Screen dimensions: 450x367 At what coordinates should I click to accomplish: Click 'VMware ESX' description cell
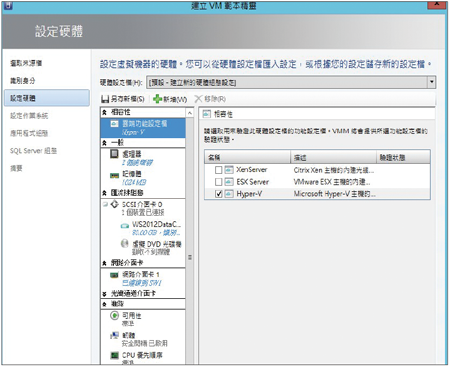(x=332, y=182)
